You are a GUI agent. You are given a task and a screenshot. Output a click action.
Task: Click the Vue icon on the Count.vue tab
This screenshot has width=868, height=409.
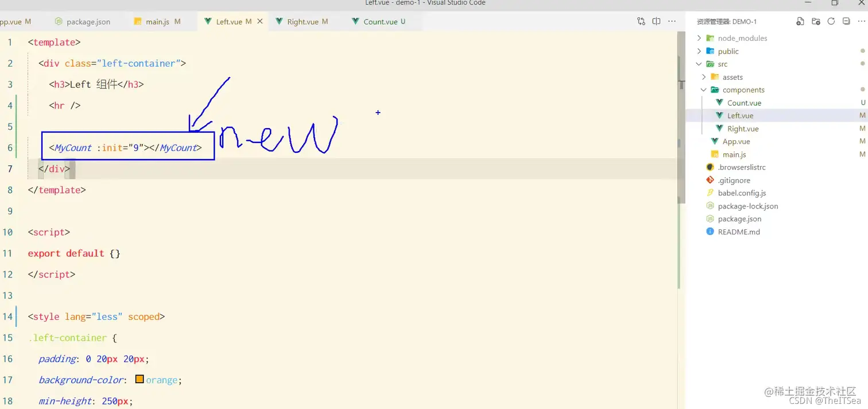pos(356,21)
